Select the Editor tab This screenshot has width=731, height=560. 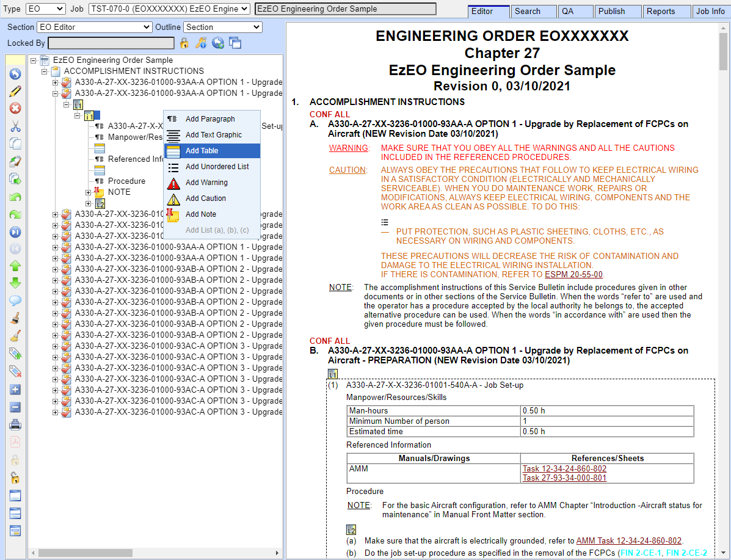(489, 11)
